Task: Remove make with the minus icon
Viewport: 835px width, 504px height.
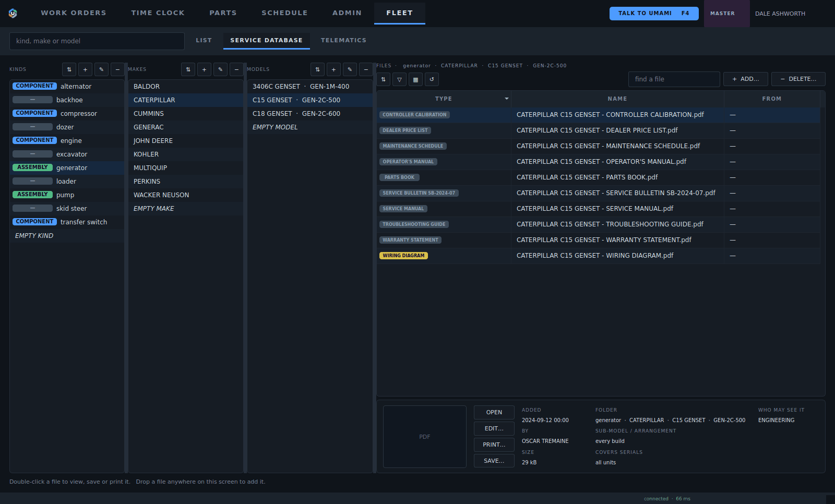Action: tap(236, 69)
